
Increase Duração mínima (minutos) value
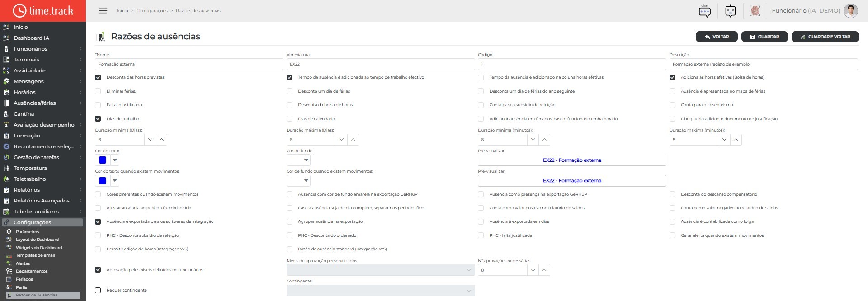point(544,140)
